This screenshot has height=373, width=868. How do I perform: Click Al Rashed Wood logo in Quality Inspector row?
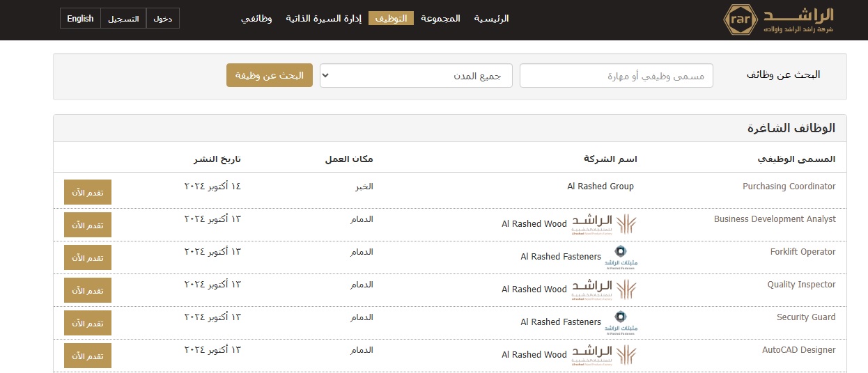pos(604,289)
